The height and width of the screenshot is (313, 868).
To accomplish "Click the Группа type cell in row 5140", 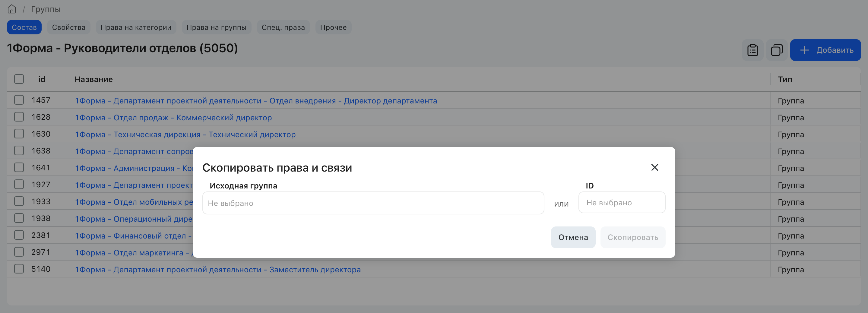I will [790, 270].
